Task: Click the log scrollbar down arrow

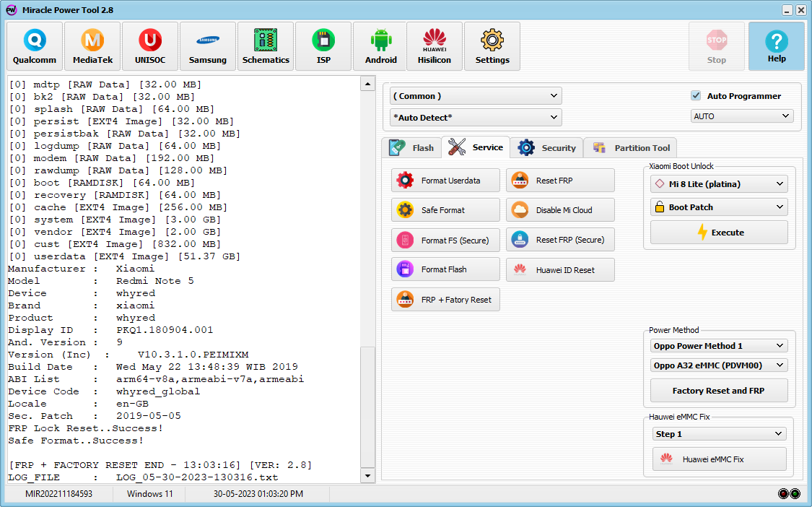Action: (367, 475)
